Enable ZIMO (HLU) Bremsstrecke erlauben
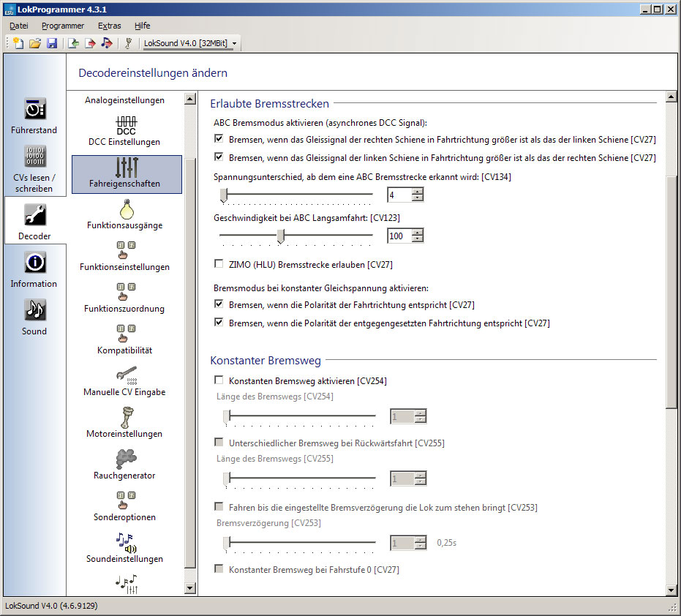 click(x=219, y=264)
